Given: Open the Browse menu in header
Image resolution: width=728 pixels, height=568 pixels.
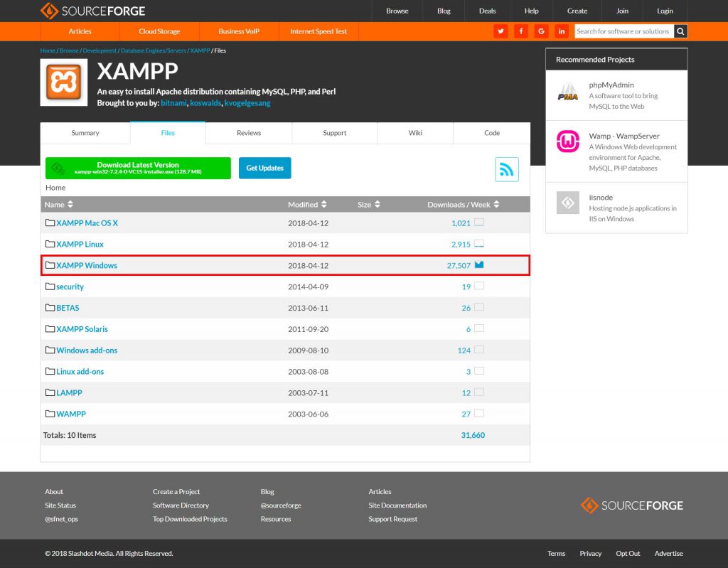Looking at the screenshot, I should tap(397, 11).
